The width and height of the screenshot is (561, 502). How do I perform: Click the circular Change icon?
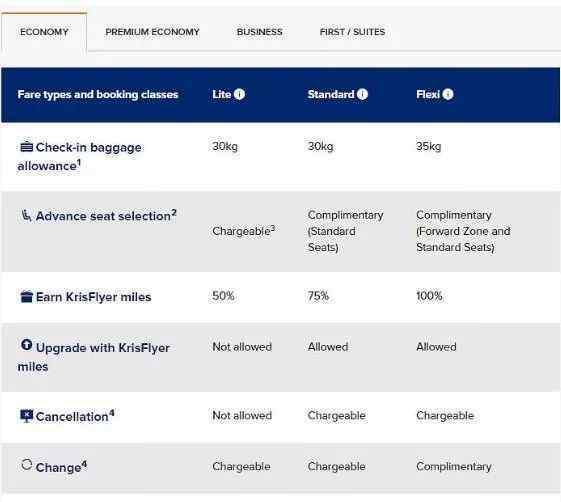[26, 465]
